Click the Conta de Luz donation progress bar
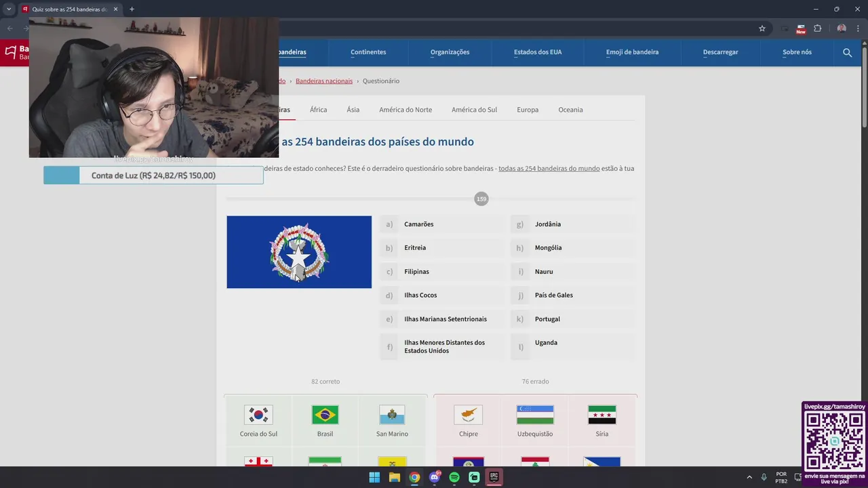Image resolution: width=868 pixels, height=488 pixels. coord(153,176)
